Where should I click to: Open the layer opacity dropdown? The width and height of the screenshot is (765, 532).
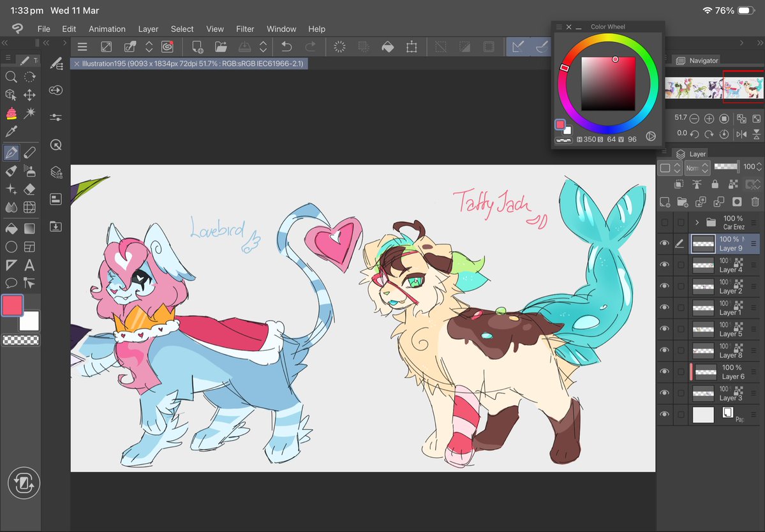[x=758, y=166]
